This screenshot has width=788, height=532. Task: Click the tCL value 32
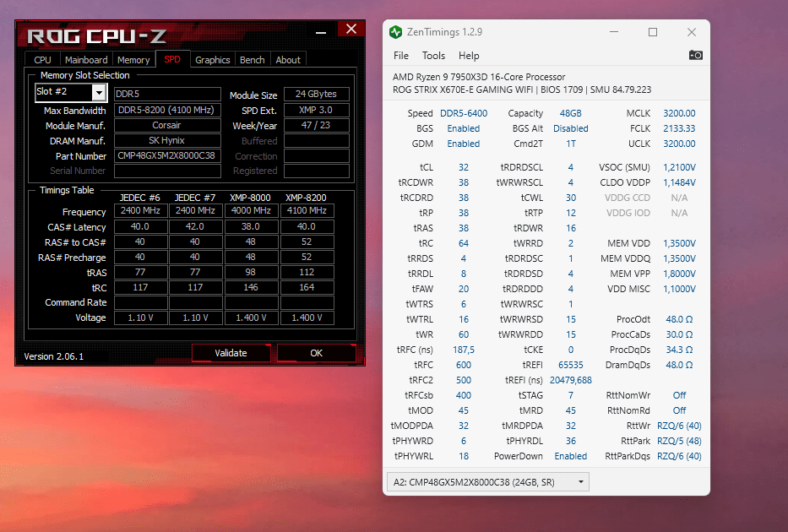(x=464, y=167)
